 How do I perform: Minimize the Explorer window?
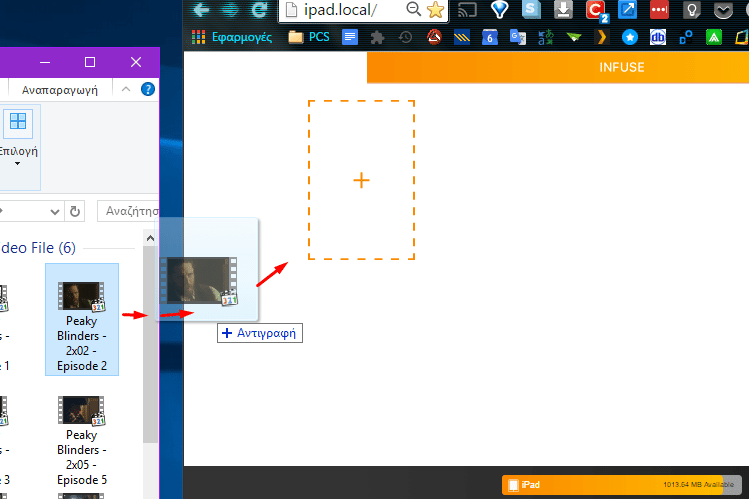(45, 63)
